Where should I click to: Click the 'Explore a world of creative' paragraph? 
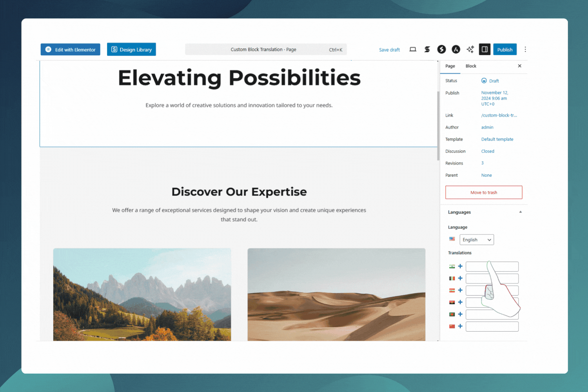[x=239, y=105]
